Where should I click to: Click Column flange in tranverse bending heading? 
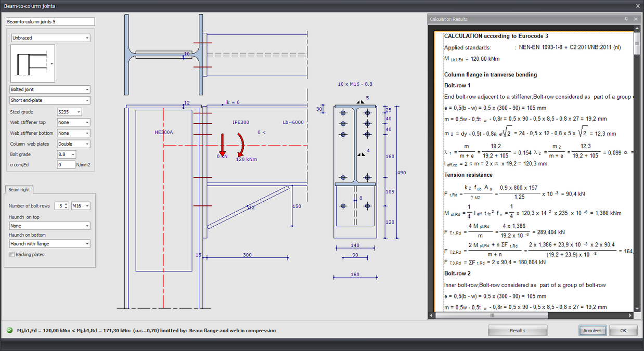click(x=490, y=74)
